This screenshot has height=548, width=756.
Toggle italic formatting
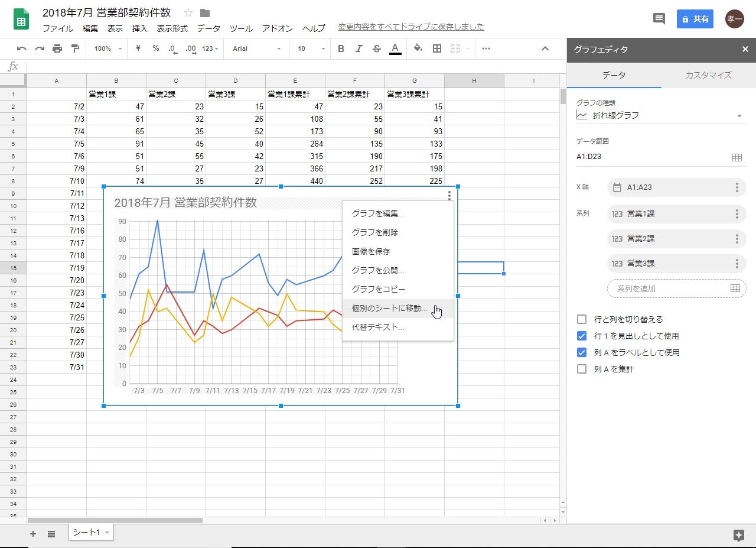359,48
